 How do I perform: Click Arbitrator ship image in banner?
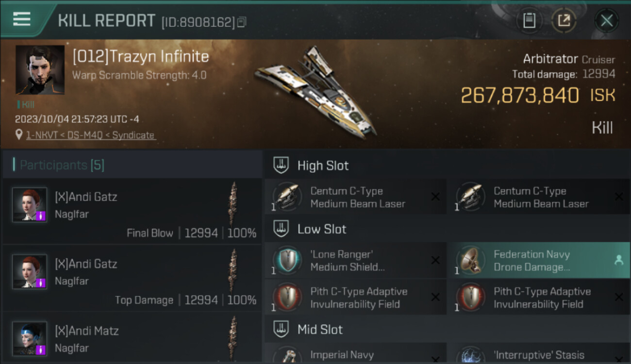[x=315, y=91]
